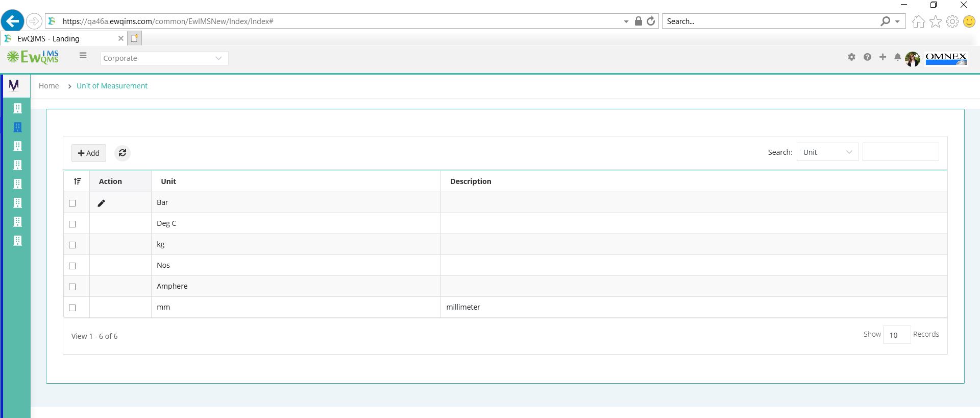Open the Corporate dropdown

point(164,58)
